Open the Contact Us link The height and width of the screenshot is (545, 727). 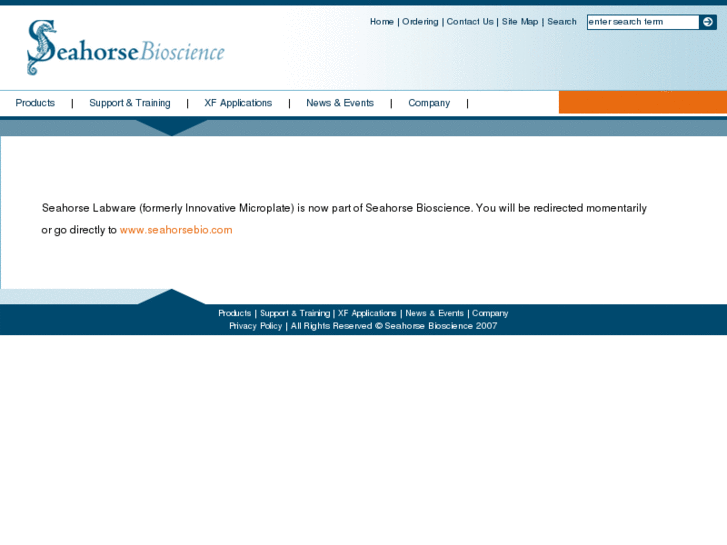click(x=470, y=22)
